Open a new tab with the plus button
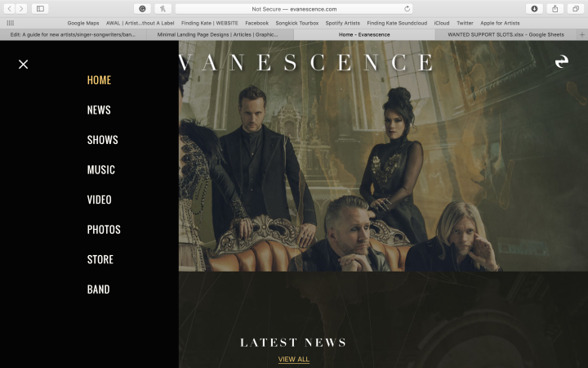The image size is (588, 368). click(x=582, y=34)
